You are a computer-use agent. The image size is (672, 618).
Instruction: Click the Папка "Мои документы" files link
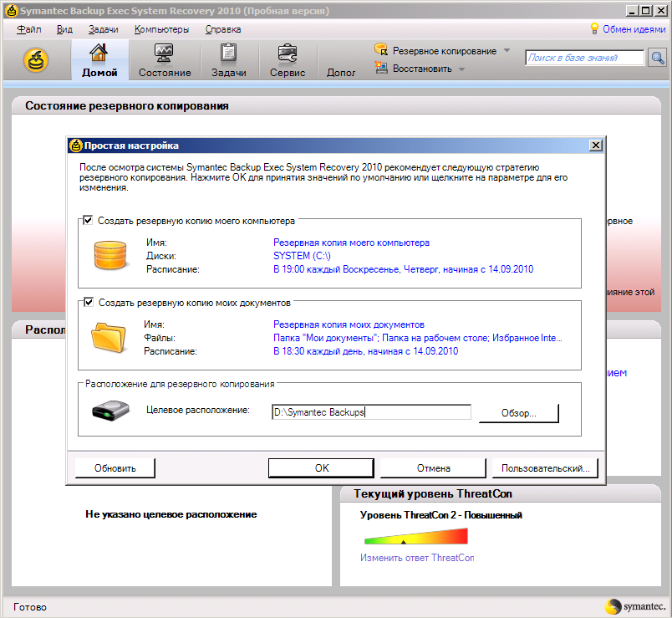tap(418, 338)
